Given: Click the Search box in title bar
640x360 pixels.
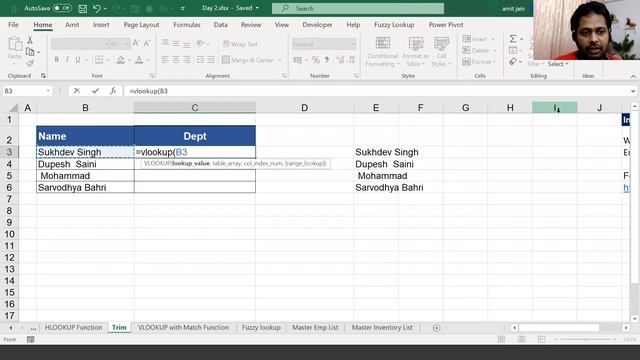Looking at the screenshot, I should pos(358,8).
